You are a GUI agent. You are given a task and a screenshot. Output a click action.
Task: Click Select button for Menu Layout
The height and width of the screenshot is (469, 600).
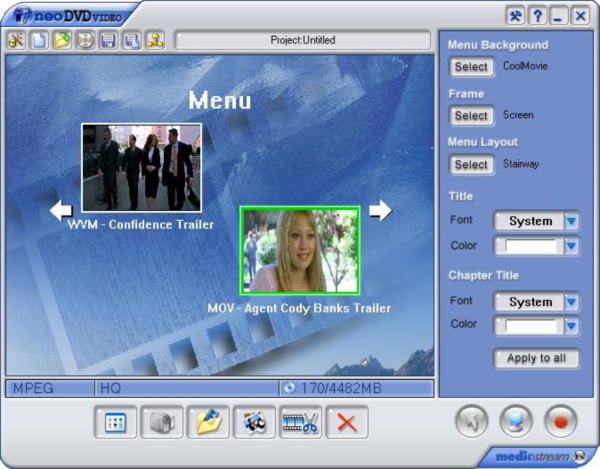click(471, 164)
